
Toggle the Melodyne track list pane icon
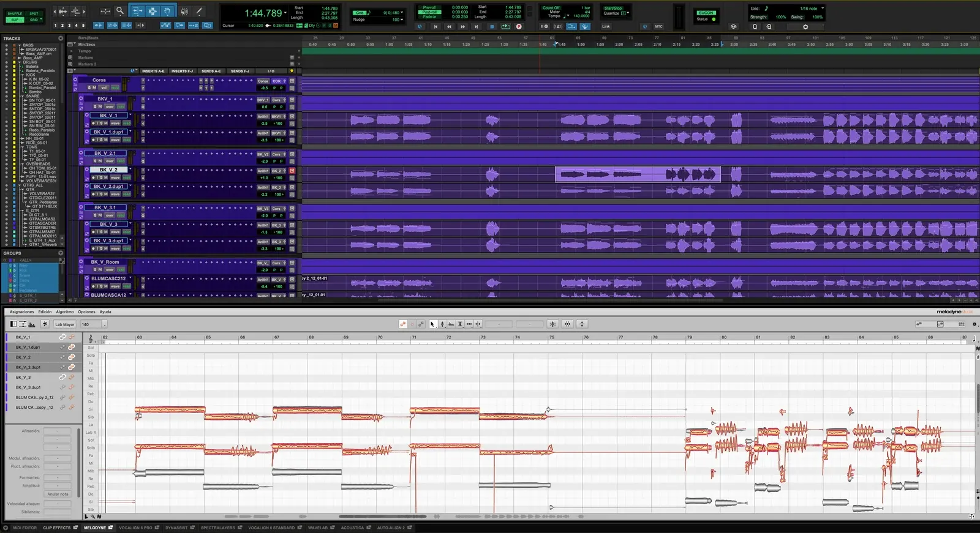click(x=14, y=324)
